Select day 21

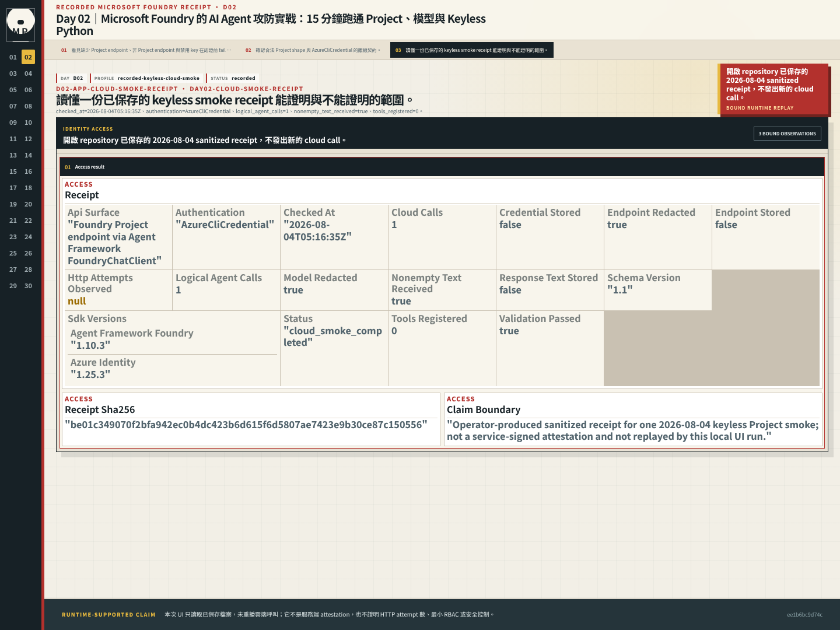click(x=13, y=220)
